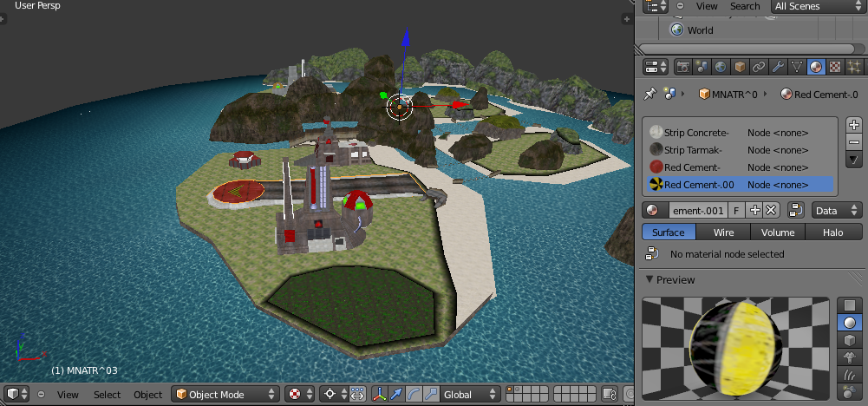Open the Constraints tab (chain icon)
The width and height of the screenshot is (868, 406).
(x=759, y=67)
